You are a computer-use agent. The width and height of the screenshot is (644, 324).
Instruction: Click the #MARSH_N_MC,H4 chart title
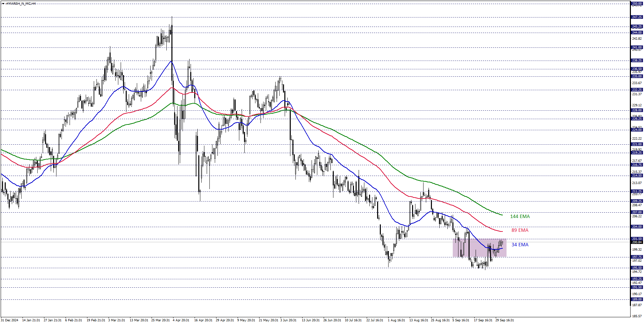coord(21,4)
